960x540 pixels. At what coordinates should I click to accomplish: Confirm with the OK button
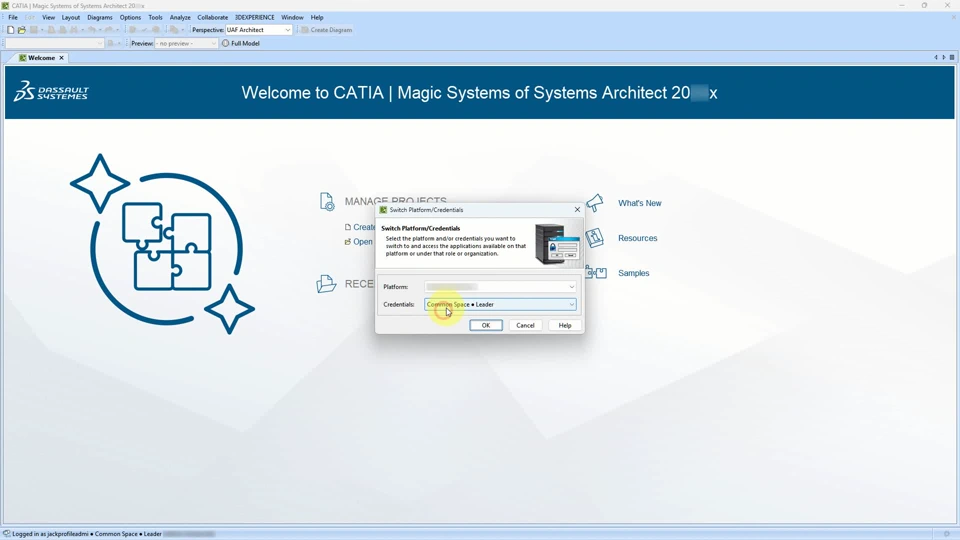tap(486, 325)
